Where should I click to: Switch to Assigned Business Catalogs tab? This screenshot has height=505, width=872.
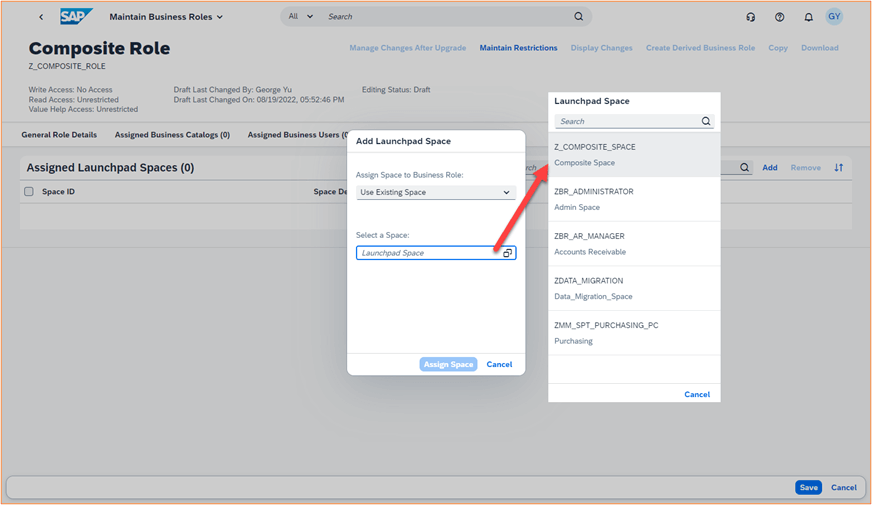pos(172,135)
